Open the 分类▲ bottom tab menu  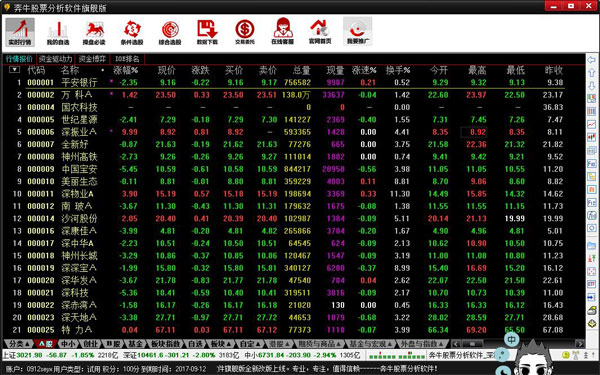pyautogui.click(x=19, y=344)
